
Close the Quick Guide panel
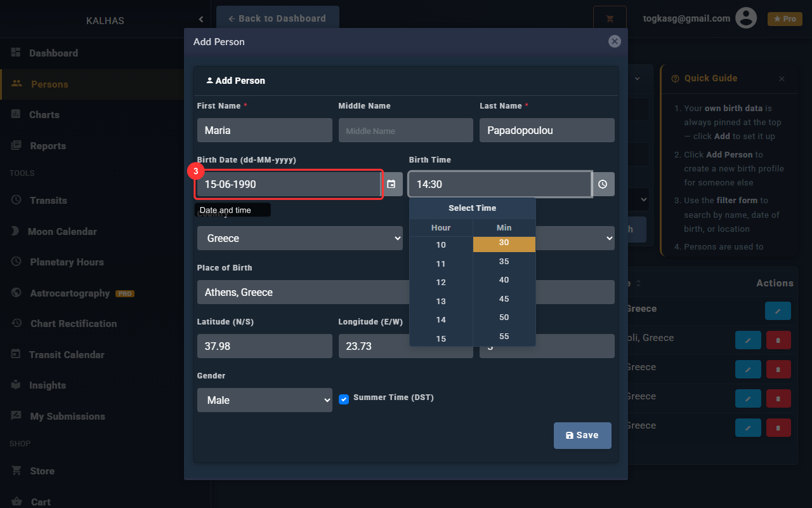[782, 79]
